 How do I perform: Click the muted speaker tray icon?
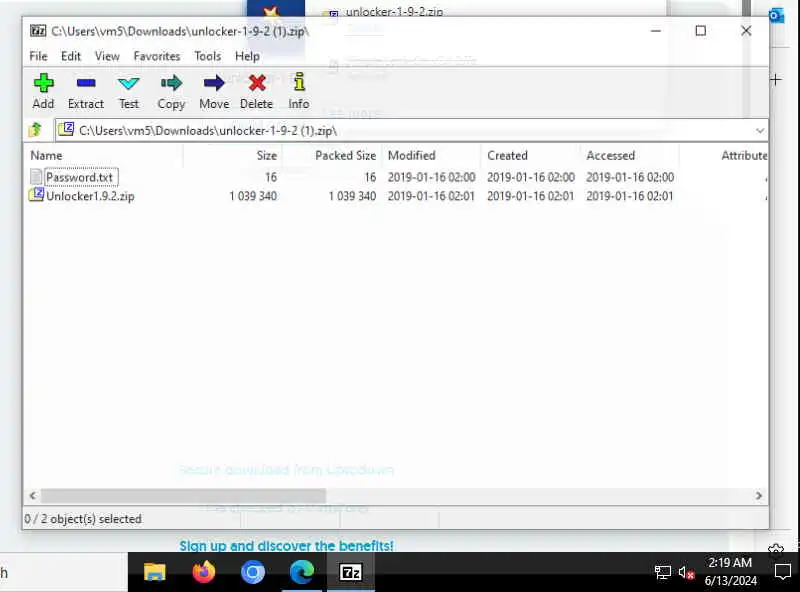click(x=686, y=573)
